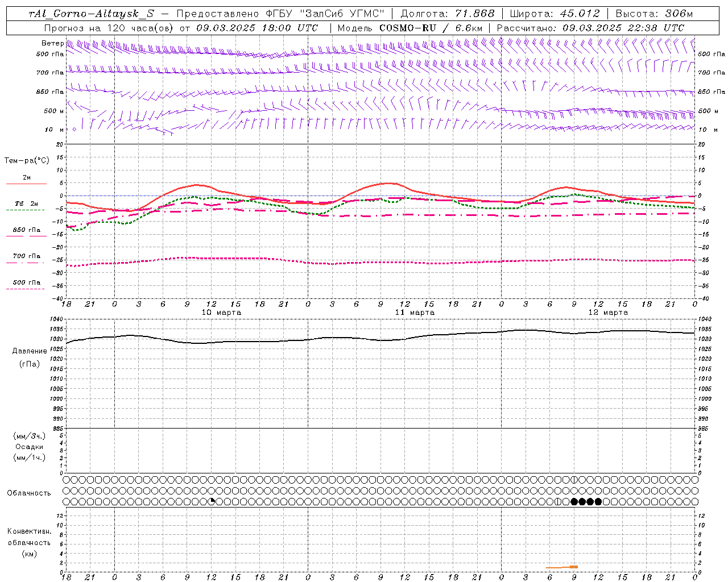Click the orange convective cloud bar

tap(562, 567)
